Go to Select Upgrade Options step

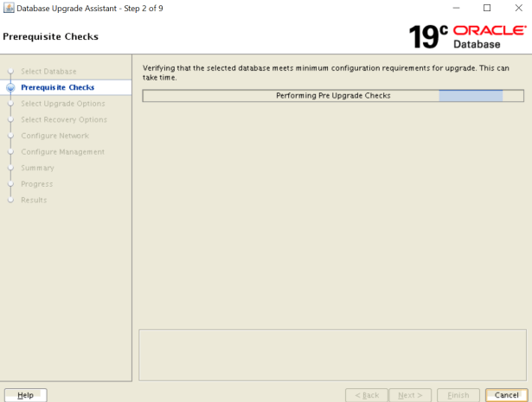[62, 104]
